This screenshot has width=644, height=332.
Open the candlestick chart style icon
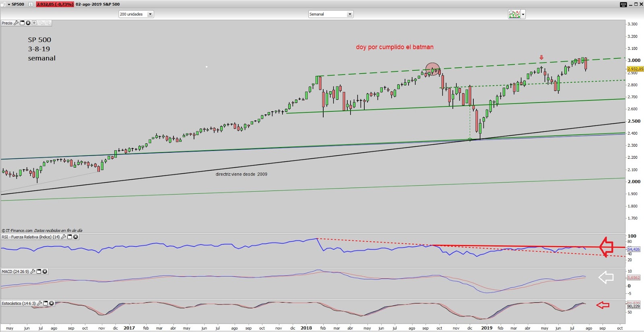pyautogui.click(x=3, y=4)
